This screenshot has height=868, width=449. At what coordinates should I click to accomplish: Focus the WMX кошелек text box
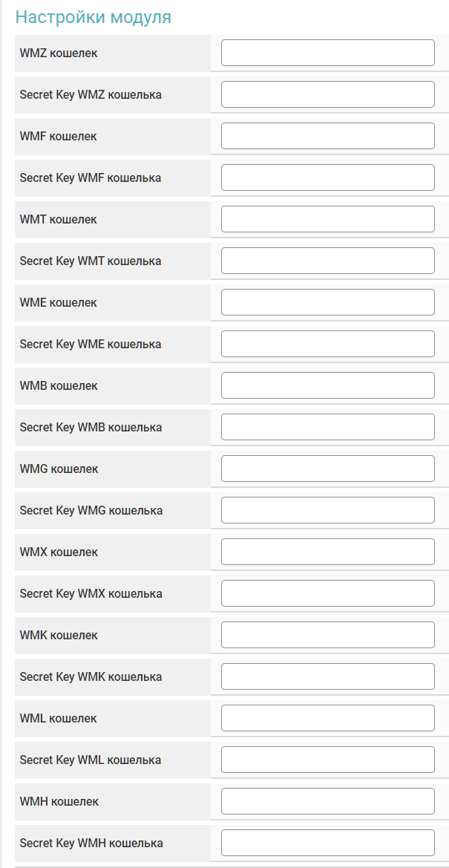point(327,552)
